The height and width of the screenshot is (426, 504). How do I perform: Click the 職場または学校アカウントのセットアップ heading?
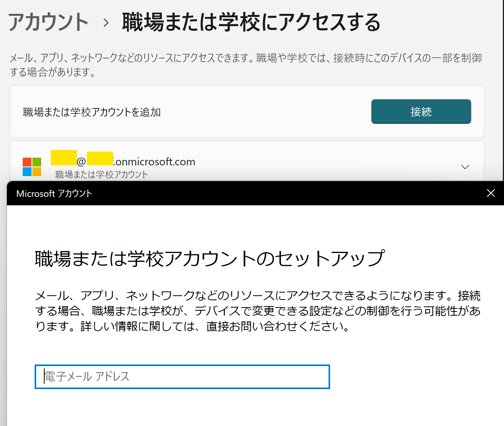209,258
